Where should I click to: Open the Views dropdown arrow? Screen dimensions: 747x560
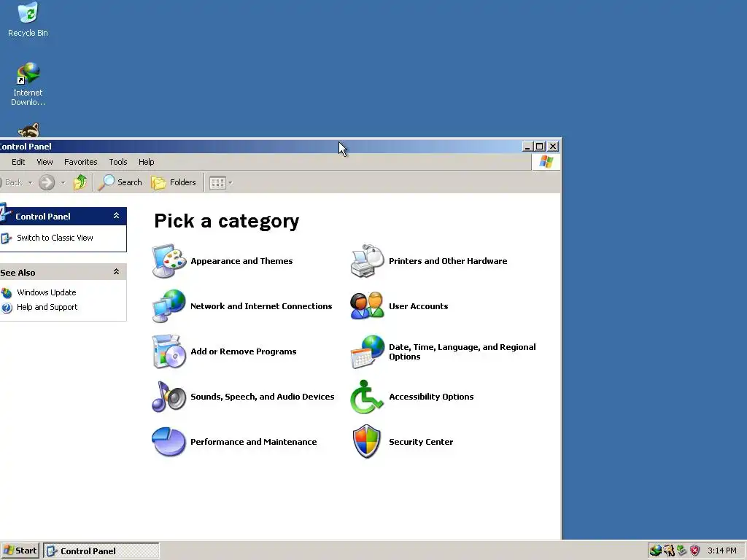point(230,183)
